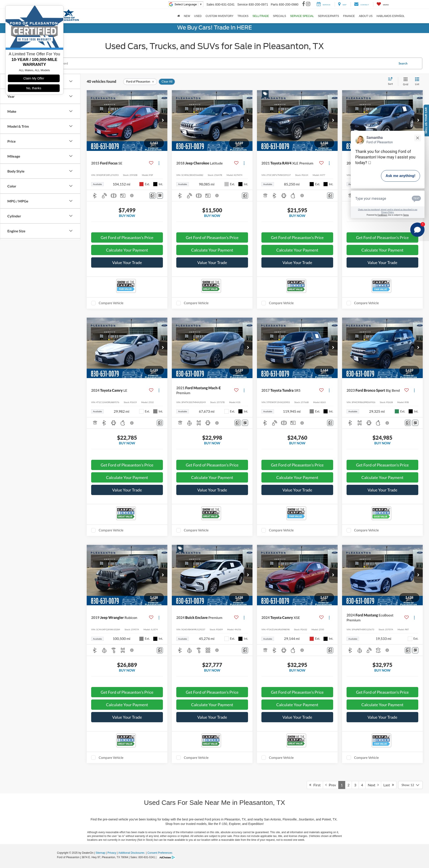Open the CUSTOM INVENTORY menu
This screenshot has height=868, width=429.
219,16
